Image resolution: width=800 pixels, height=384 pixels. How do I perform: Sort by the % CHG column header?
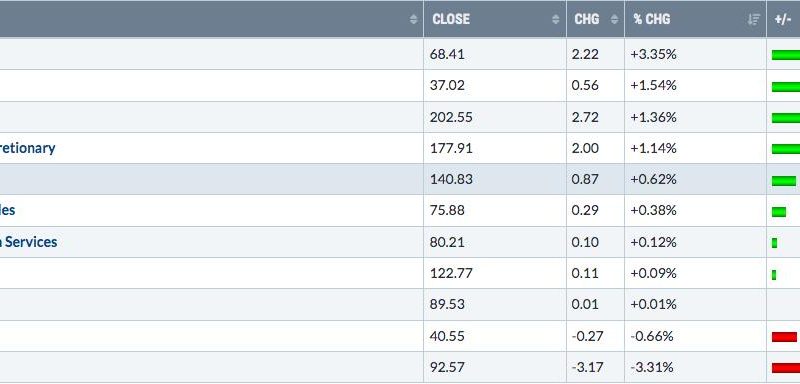pyautogui.click(x=652, y=19)
